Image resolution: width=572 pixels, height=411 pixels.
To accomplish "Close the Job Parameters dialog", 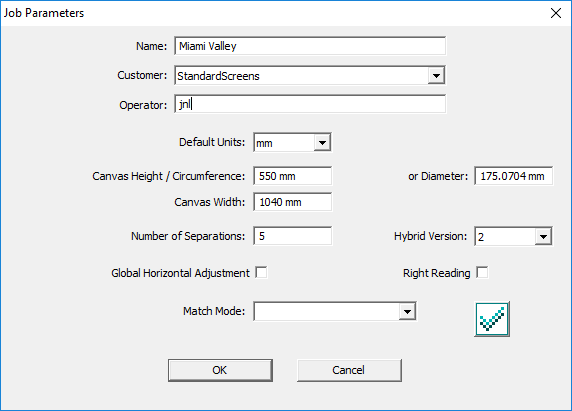I will [x=556, y=13].
